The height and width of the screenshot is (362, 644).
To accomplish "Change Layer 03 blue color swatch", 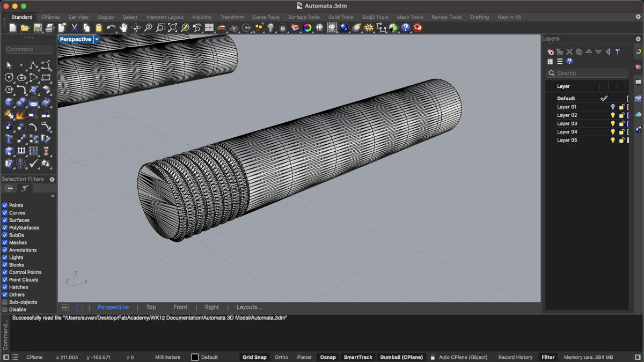I will [628, 123].
